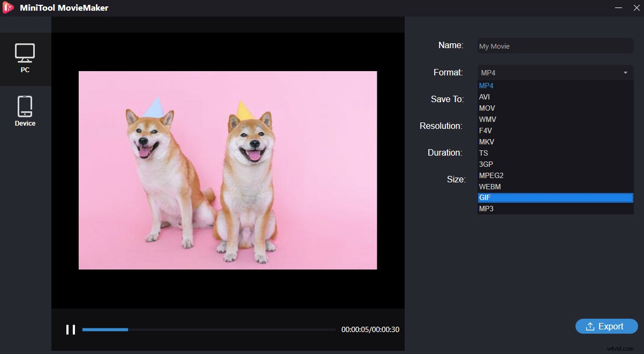Choose WMV from the format list
The height and width of the screenshot is (354, 644).
coord(555,119)
